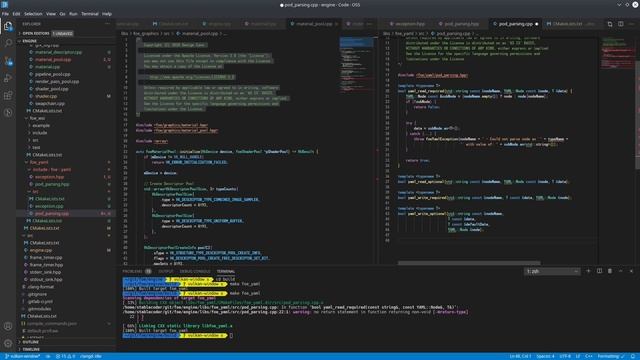The height and width of the screenshot is (360, 640).
Task: Open errors and warnings count in status bar
Action: [x=65, y=356]
